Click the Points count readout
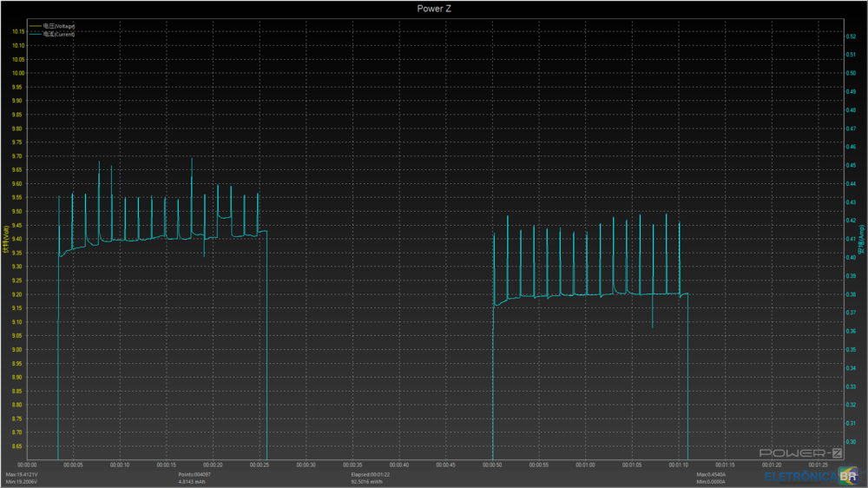The width and height of the screenshot is (868, 488). coord(194,474)
